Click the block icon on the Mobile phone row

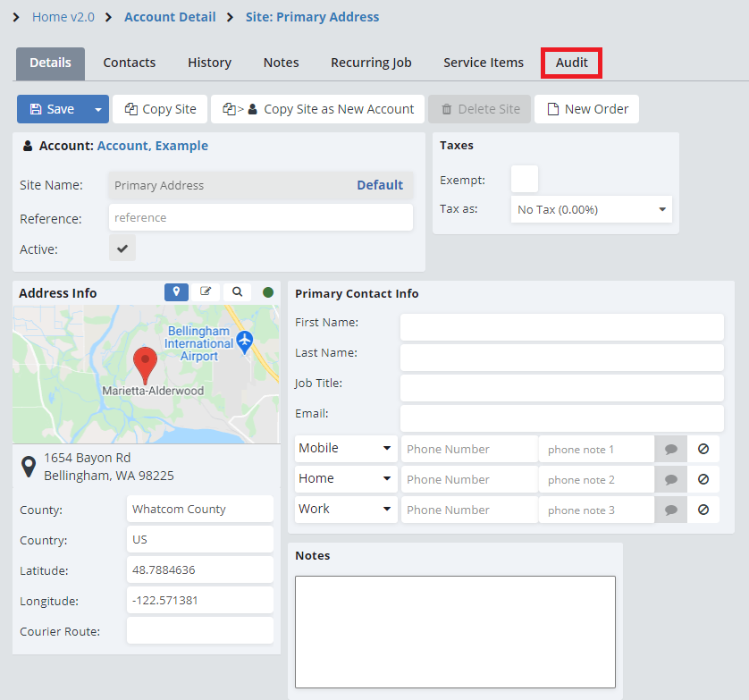[x=703, y=449]
